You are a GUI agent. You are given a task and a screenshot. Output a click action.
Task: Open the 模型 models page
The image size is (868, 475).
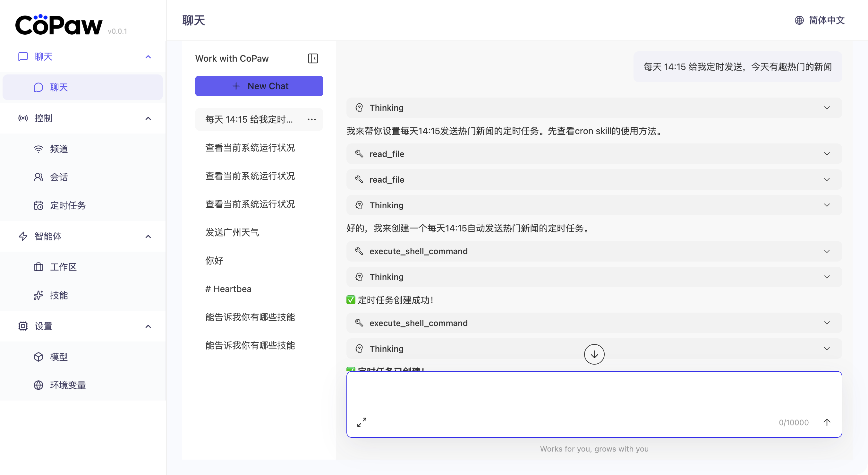59,357
